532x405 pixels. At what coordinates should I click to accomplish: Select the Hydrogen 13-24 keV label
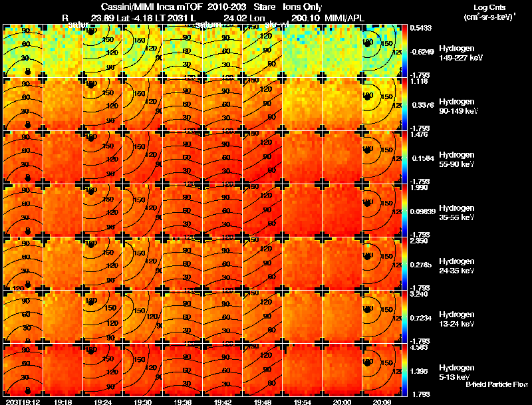457,319
